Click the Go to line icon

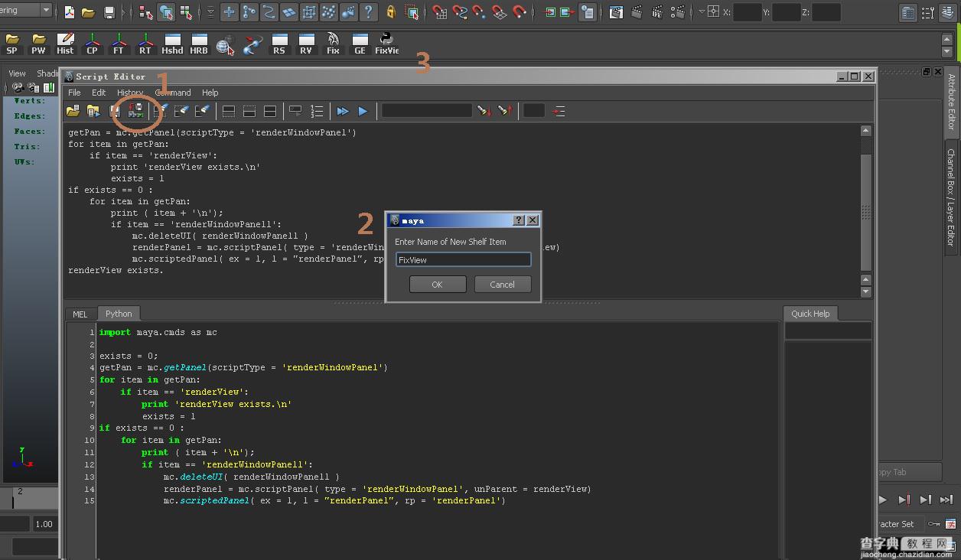(559, 112)
